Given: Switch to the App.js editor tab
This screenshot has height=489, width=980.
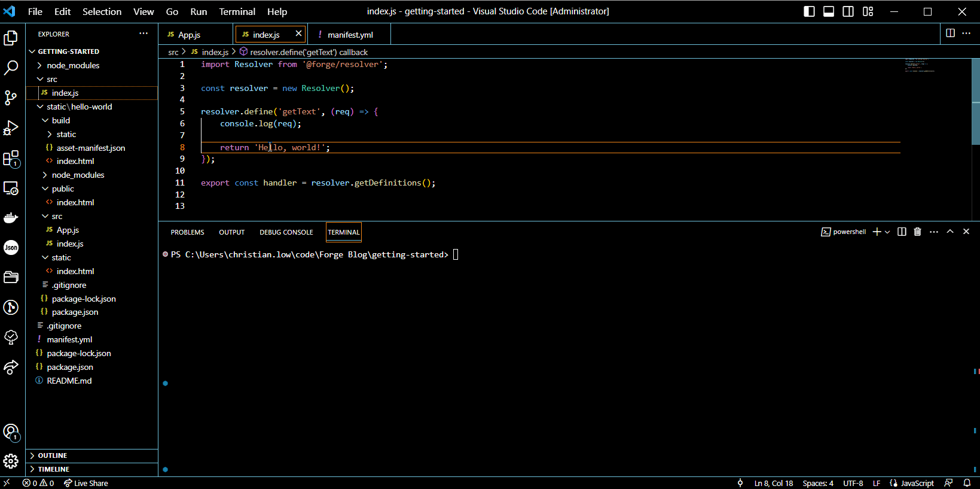Looking at the screenshot, I should tap(196, 34).
